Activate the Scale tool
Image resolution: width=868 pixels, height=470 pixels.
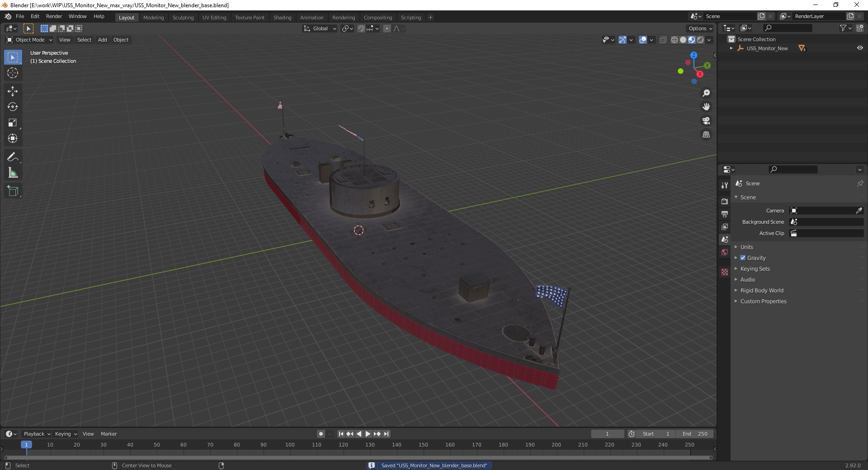pyautogui.click(x=13, y=123)
